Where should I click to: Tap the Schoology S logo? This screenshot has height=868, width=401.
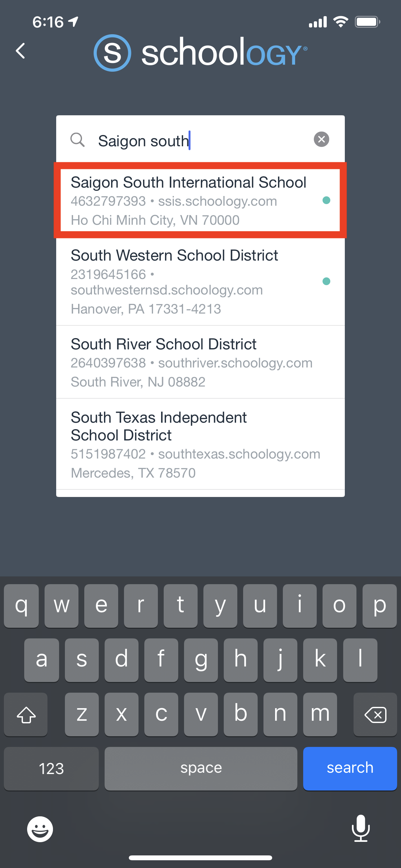112,53
